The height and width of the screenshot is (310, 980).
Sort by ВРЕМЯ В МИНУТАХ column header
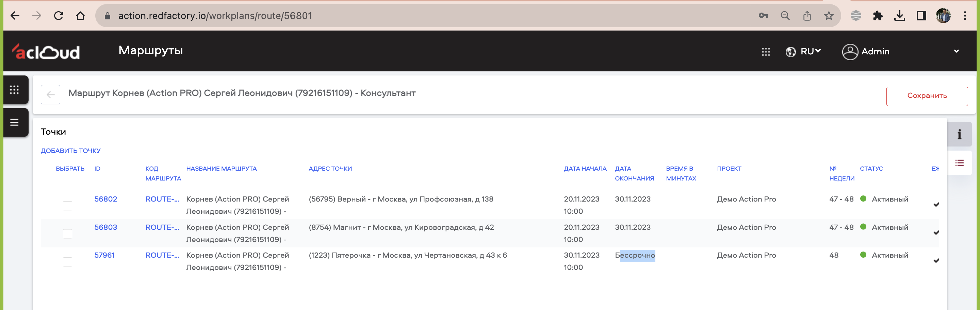[681, 174]
